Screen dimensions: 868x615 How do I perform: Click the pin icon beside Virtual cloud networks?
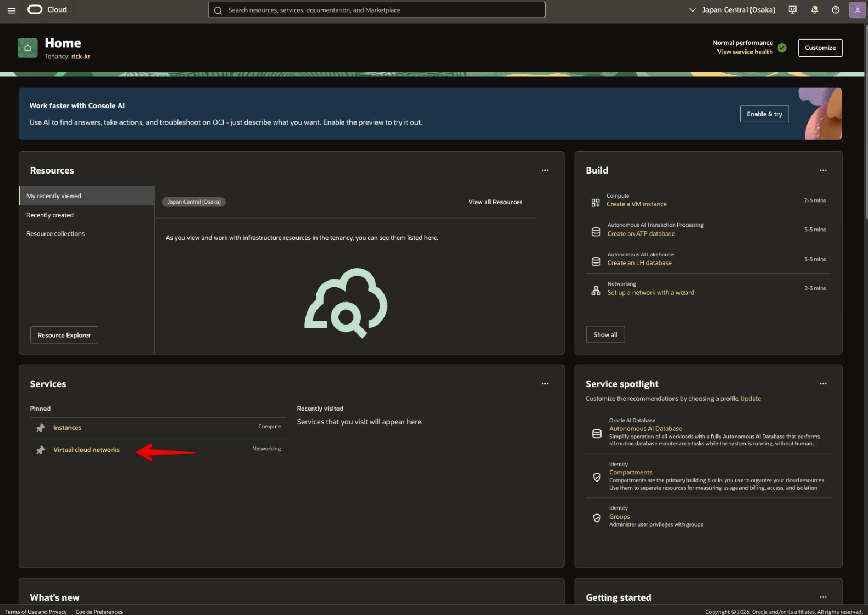(x=41, y=450)
